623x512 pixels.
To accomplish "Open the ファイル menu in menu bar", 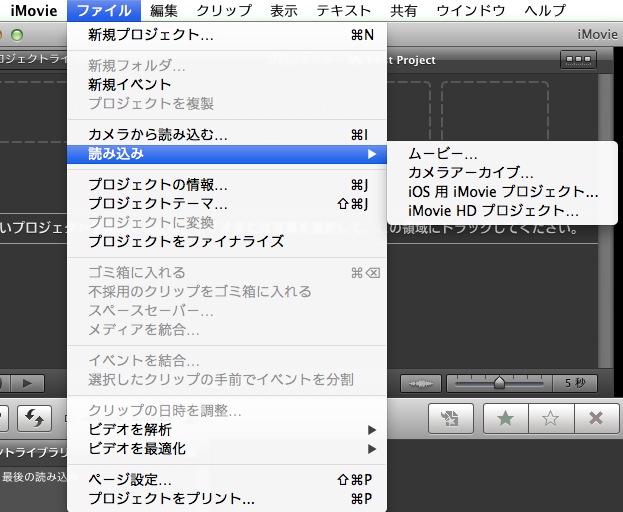I will 104,10.
